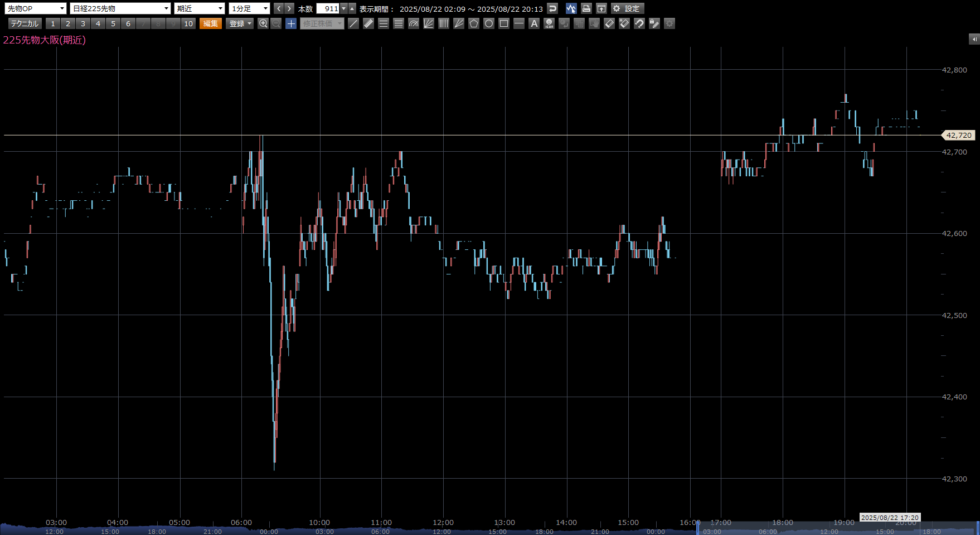Click the テクニカル button

(25, 23)
